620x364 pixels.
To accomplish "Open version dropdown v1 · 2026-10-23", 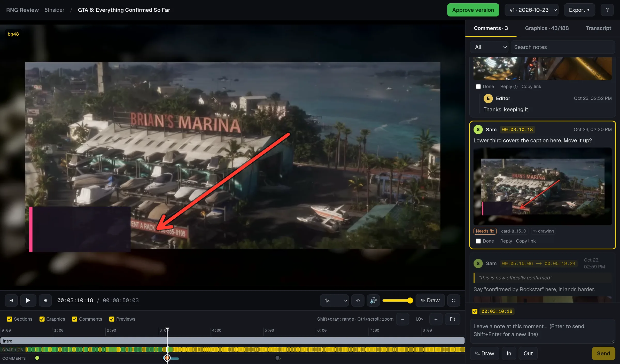I will tap(532, 10).
